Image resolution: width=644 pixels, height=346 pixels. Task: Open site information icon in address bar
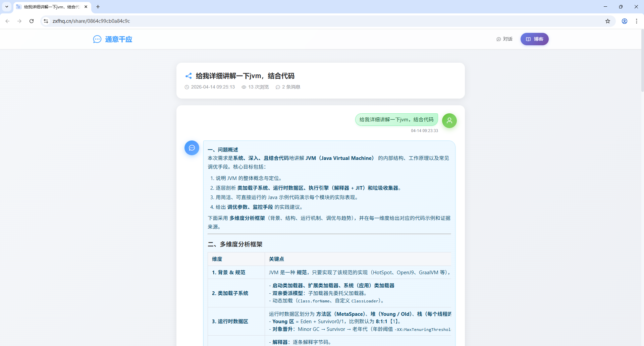(46, 21)
